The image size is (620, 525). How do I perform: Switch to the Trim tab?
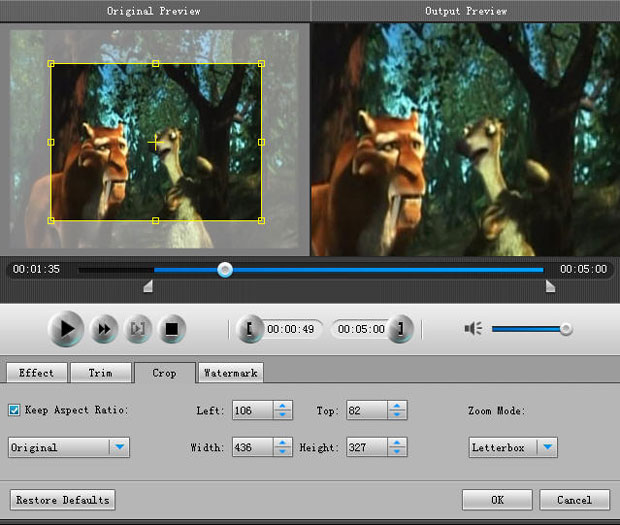pyautogui.click(x=100, y=373)
